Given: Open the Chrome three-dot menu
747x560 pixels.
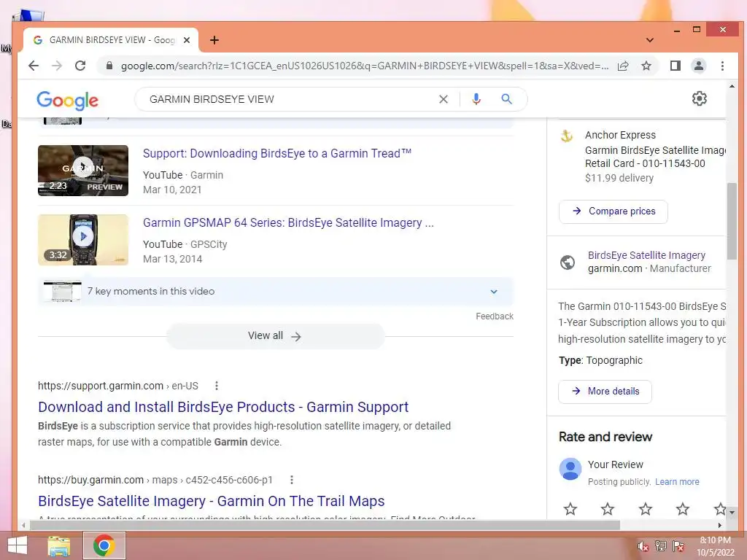Looking at the screenshot, I should pyautogui.click(x=722, y=66).
